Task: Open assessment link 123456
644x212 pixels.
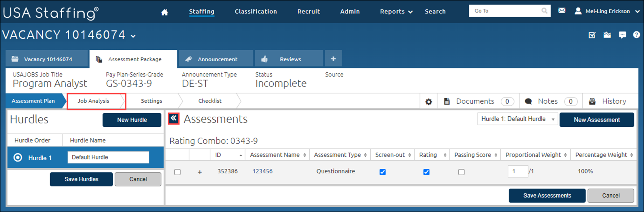Action: coord(262,171)
